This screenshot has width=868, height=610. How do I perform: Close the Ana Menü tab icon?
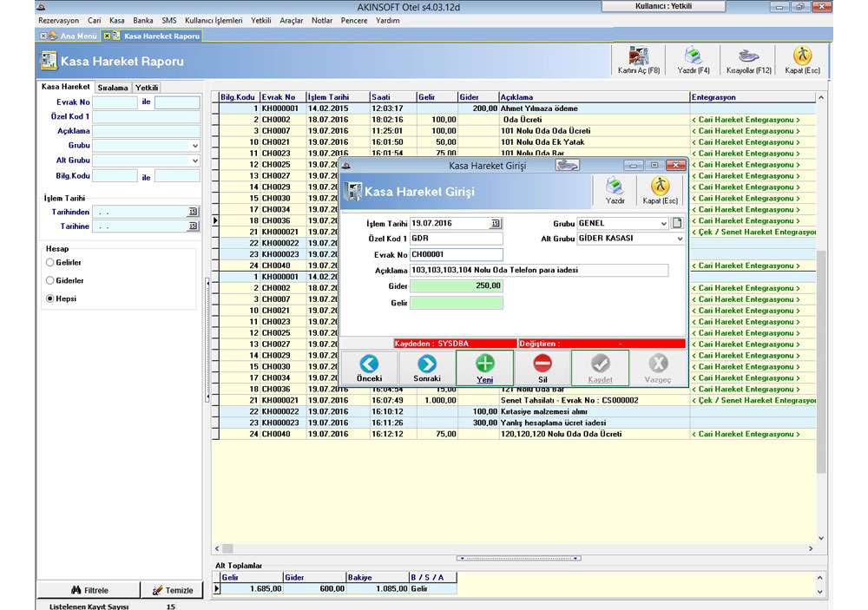tap(43, 36)
